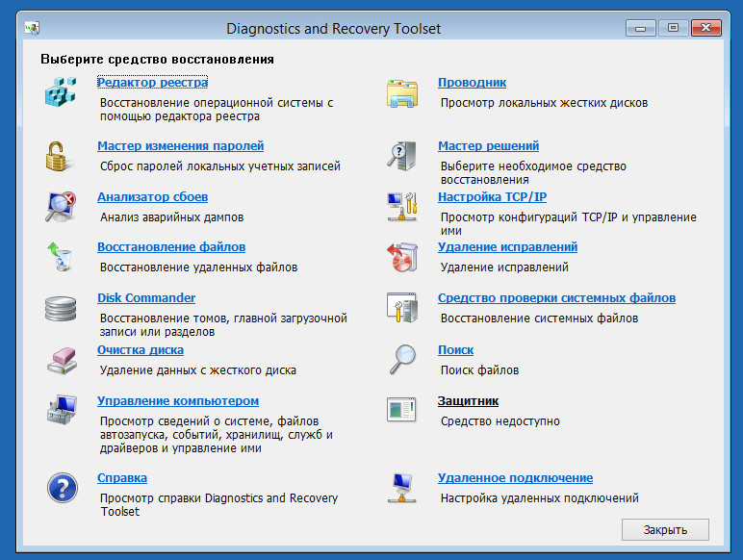
Task: Click text Просмотр локальных жестких дисков
Action: [545, 103]
